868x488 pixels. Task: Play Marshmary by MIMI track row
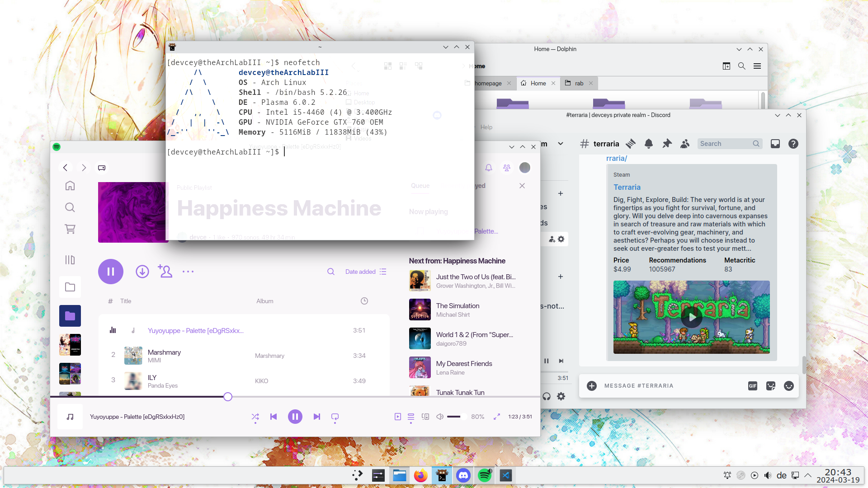coord(244,356)
